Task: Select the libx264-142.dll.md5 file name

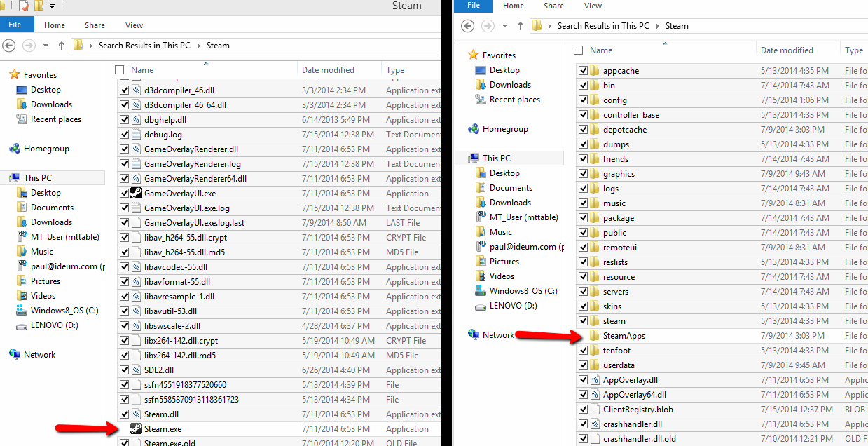Action: pyautogui.click(x=180, y=356)
